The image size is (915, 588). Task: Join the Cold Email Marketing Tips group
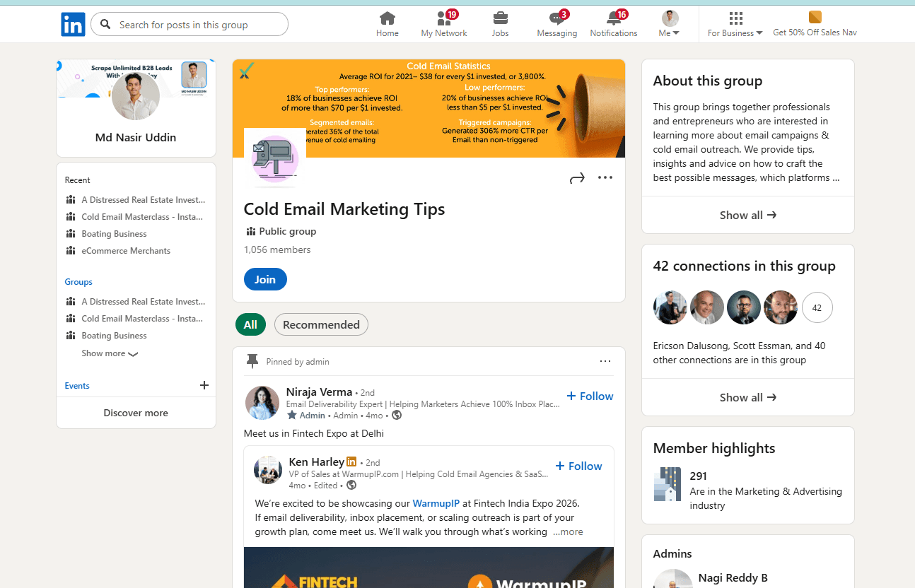click(265, 279)
